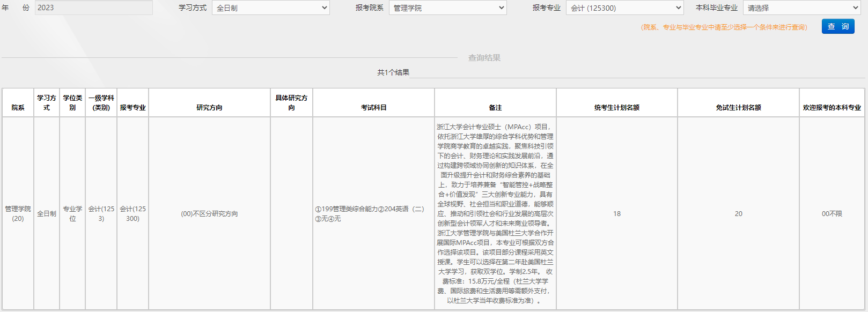Select the 考试科目 column header
868x312 pixels.
pos(373,107)
